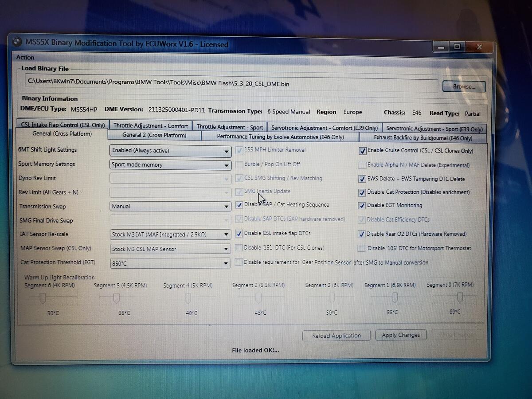Screen dimensions: 532x399
Task: Expand the 6MT Shift Light Settings dropdown
Action: (x=170, y=151)
